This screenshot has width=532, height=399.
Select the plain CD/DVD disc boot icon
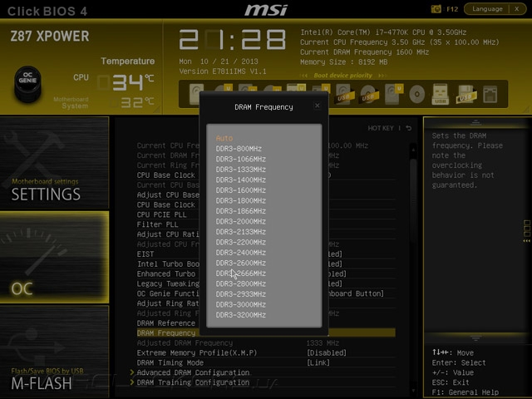click(x=417, y=94)
